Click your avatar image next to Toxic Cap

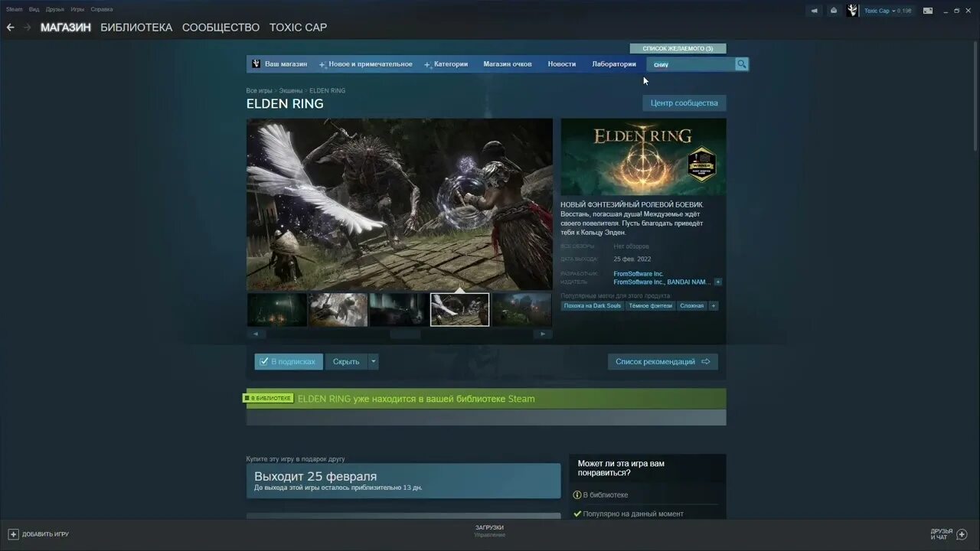tap(851, 10)
